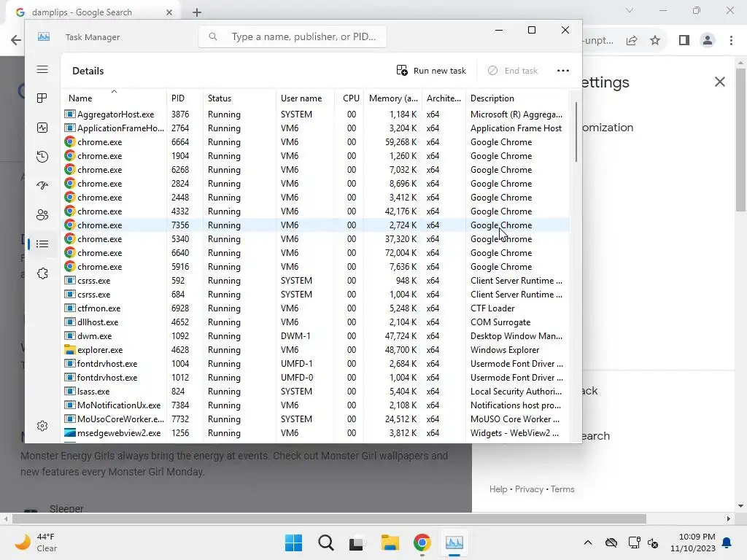747x560 pixels.
Task: Open Users page icon in sidebar
Action: point(42,215)
